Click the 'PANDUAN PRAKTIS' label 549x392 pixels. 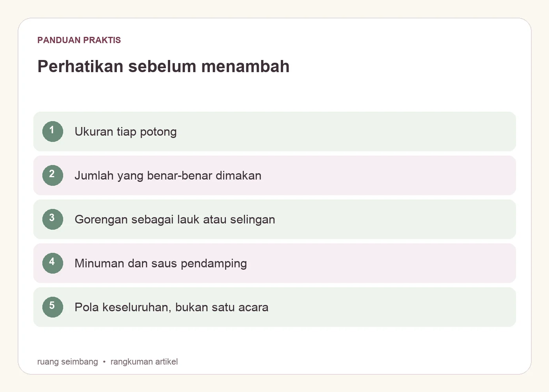79,40
